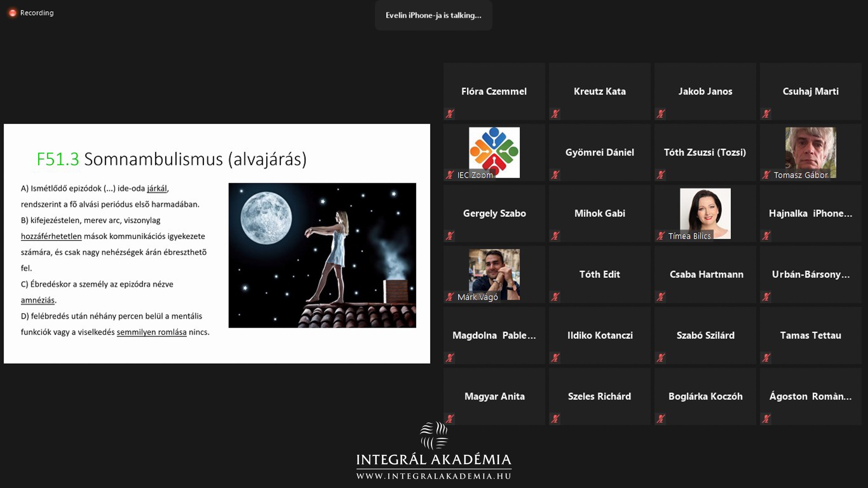
Task: Click the Evelin iPhone-ja is talking banner
Action: tap(433, 15)
